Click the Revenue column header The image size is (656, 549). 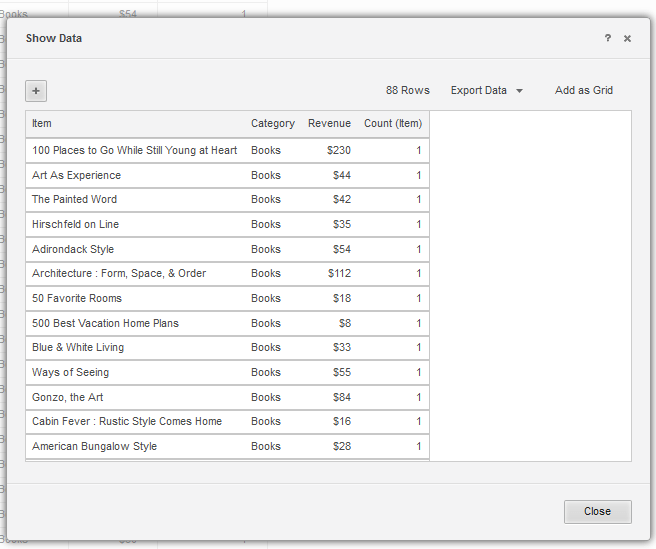[329, 124]
